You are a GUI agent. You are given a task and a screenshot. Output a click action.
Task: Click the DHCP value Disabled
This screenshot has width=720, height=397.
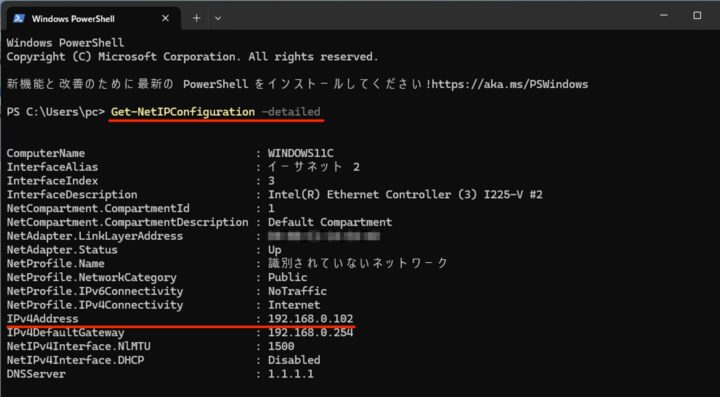click(294, 360)
